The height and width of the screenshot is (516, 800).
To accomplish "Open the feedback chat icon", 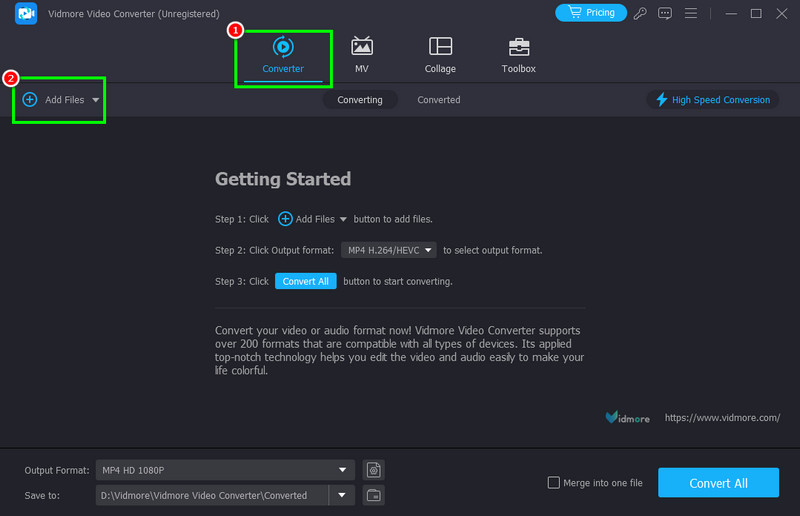I will [x=665, y=13].
